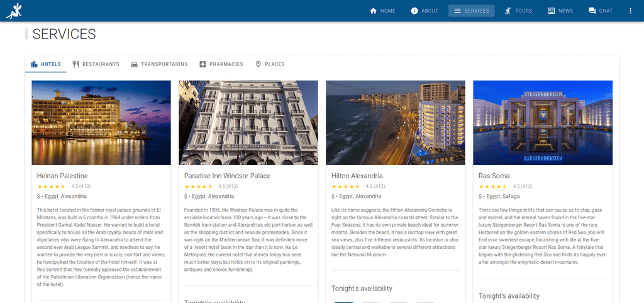Switch to the PLACES tab

click(270, 64)
